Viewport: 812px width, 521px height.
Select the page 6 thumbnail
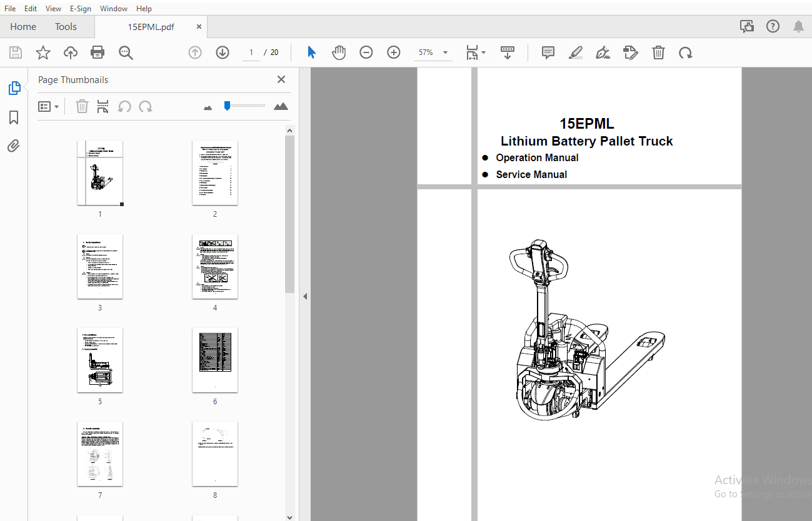(215, 360)
